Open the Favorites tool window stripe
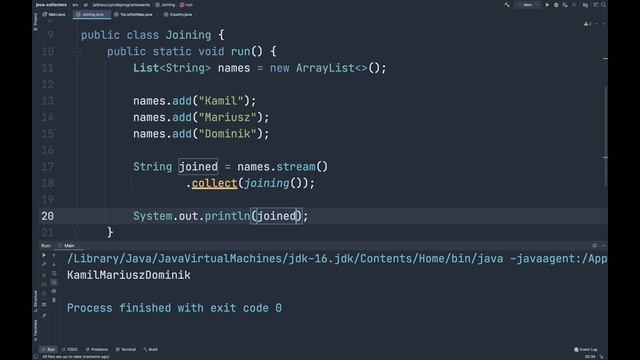This screenshot has width=640, height=360. click(x=36, y=331)
